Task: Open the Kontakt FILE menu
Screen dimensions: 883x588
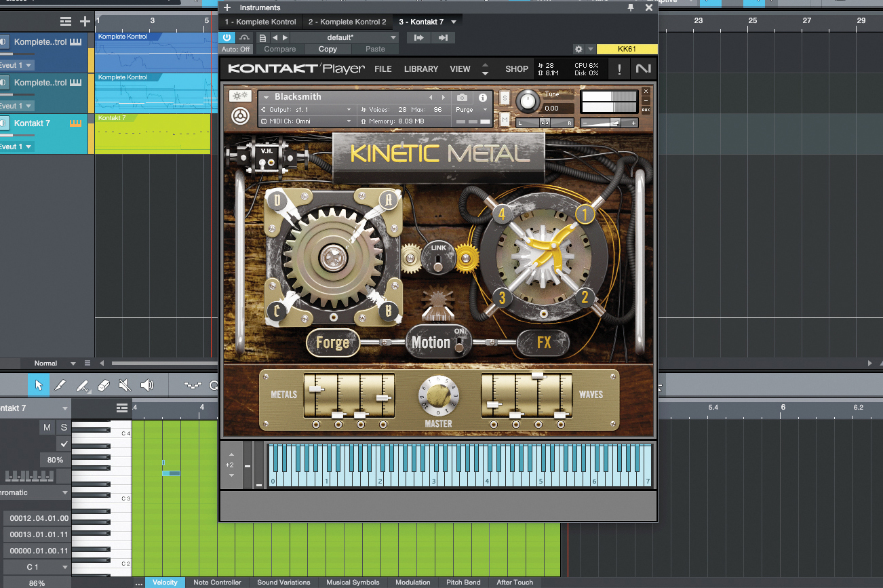Action: tap(383, 69)
